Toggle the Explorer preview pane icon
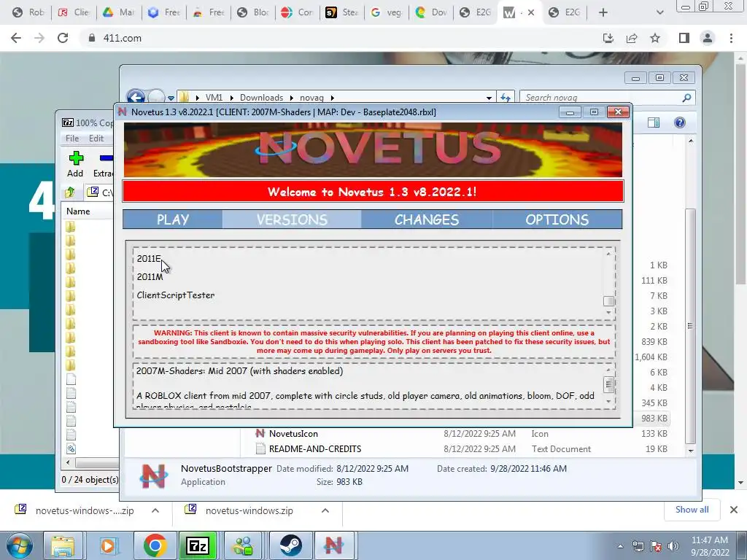 (654, 122)
